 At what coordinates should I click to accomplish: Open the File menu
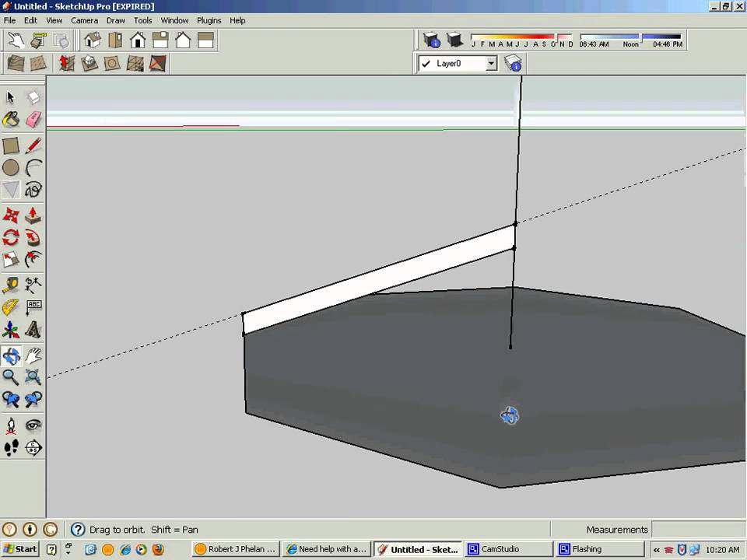(9, 20)
